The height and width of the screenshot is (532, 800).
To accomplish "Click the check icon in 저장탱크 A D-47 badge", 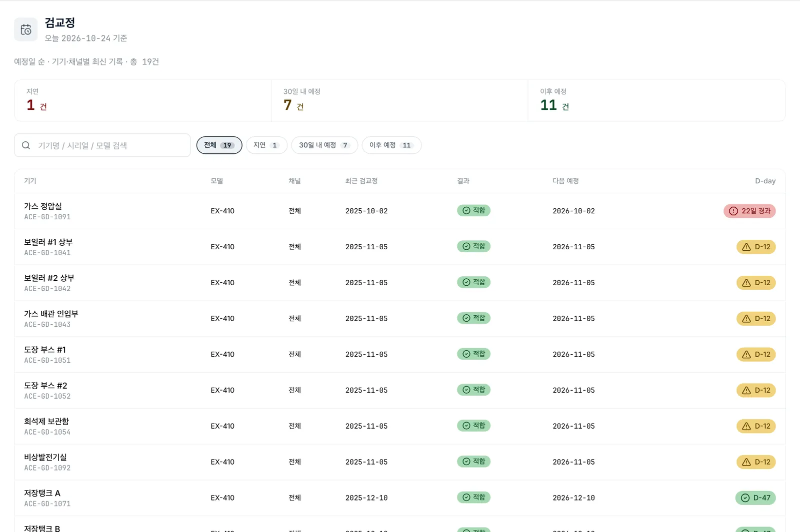I will click(745, 498).
